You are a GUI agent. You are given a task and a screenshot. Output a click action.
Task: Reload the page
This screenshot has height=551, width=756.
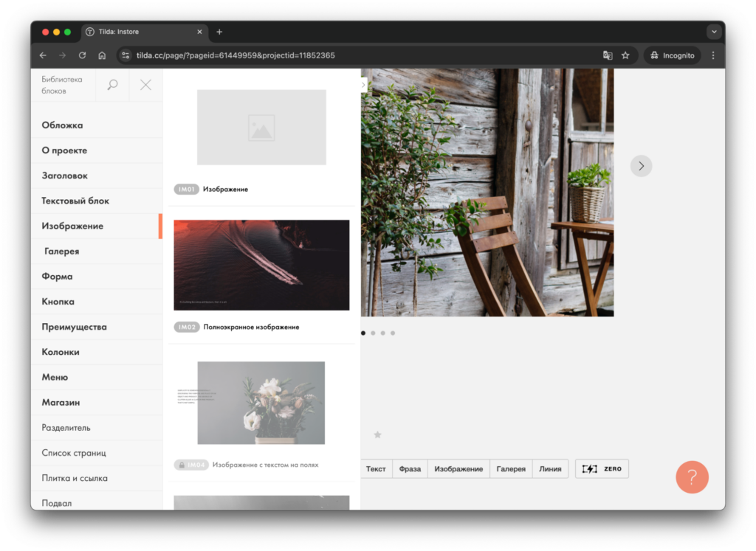[82, 55]
